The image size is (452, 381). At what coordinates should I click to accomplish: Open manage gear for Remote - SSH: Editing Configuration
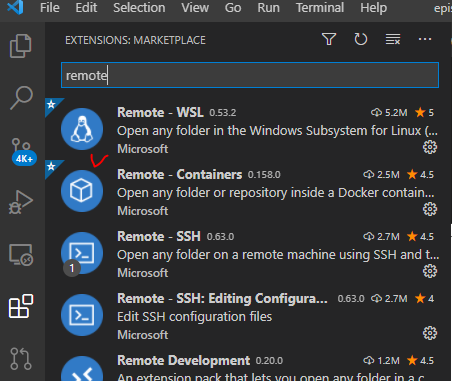(x=430, y=333)
